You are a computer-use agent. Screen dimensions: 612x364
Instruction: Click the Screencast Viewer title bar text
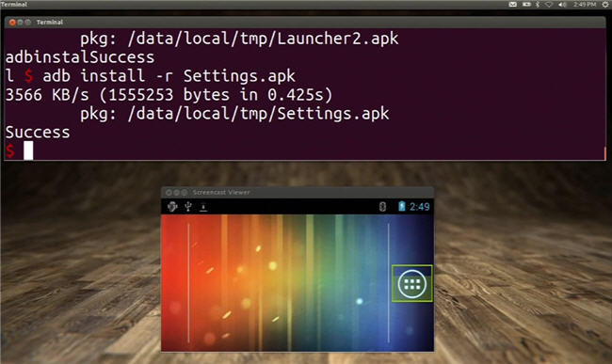[221, 192]
